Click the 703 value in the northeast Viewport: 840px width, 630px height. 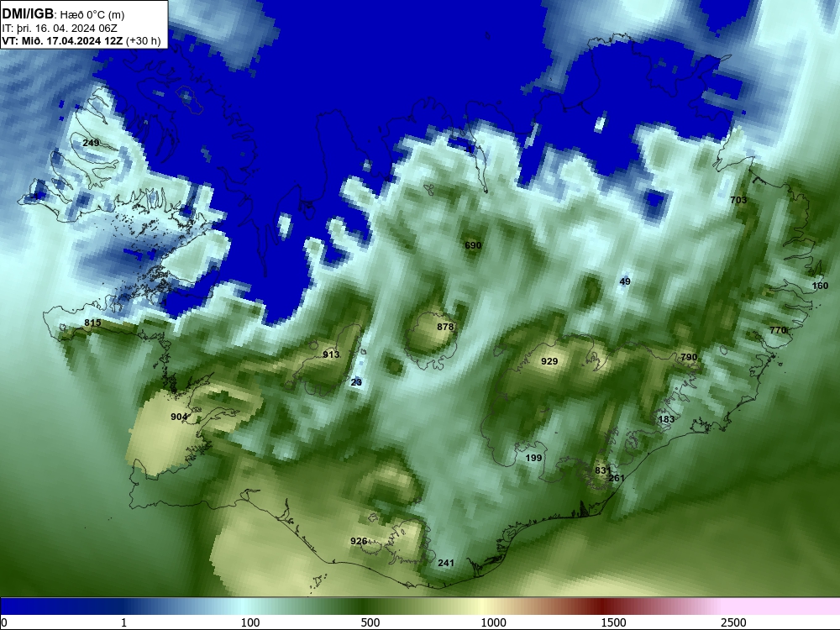click(738, 200)
